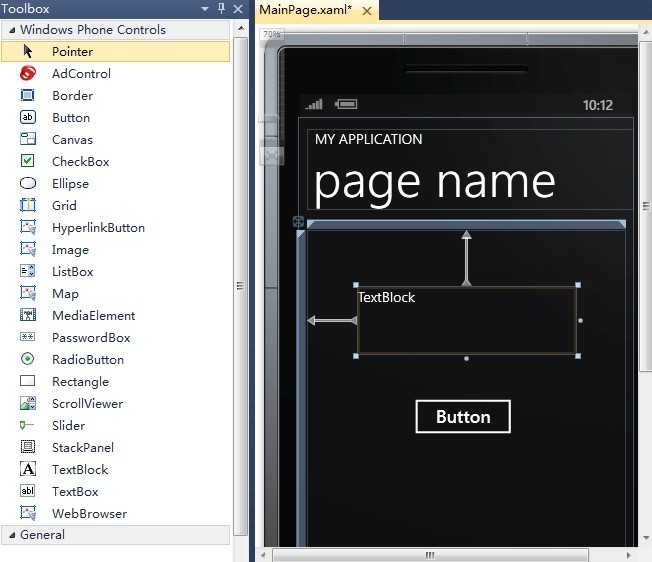652x562 pixels.
Task: Pick the Ellipse shape icon
Action: [27, 183]
